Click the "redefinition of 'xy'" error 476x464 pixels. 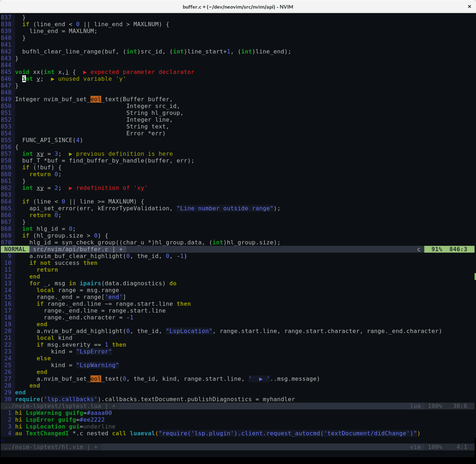pos(112,188)
